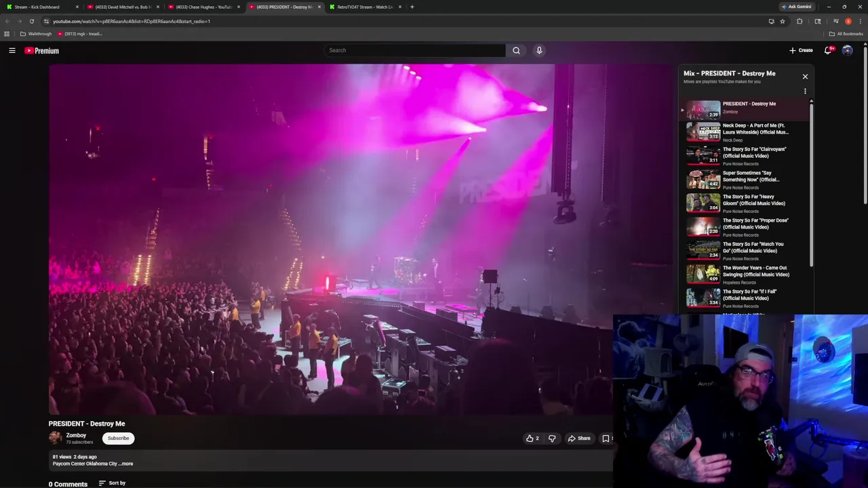Play The Story So Far Watch You Go
This screenshot has width=868, height=488.
[745, 251]
